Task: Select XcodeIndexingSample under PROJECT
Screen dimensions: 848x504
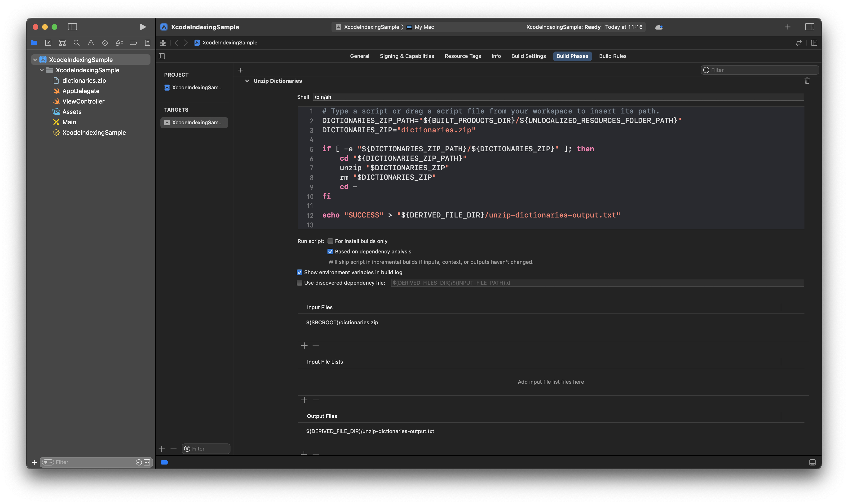Action: (x=194, y=88)
